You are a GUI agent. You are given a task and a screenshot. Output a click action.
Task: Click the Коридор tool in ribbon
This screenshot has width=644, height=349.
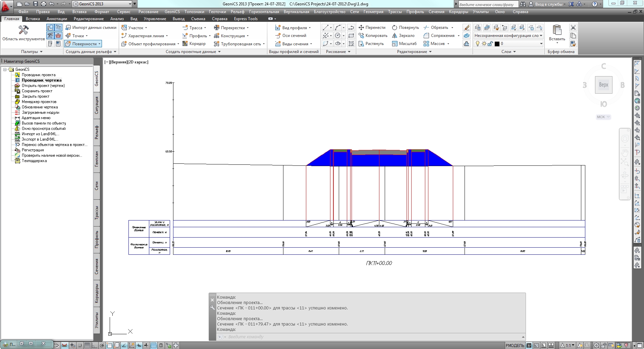[x=194, y=44]
